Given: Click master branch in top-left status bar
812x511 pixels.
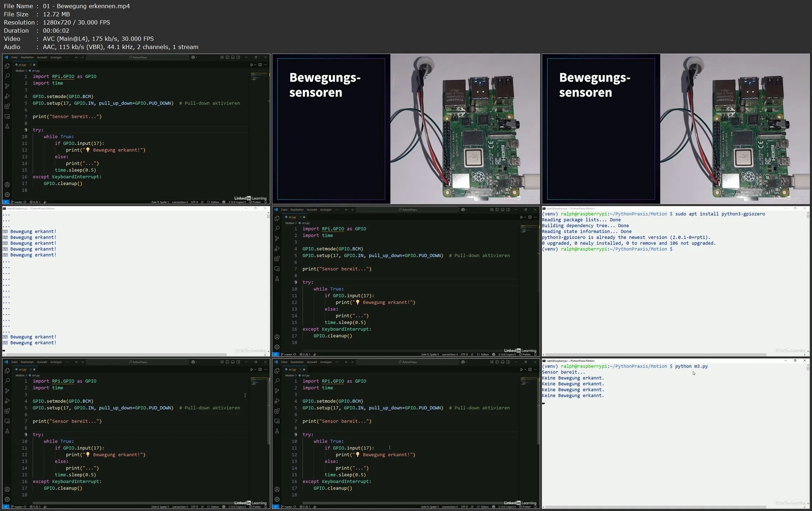Looking at the screenshot, I should click(x=18, y=202).
